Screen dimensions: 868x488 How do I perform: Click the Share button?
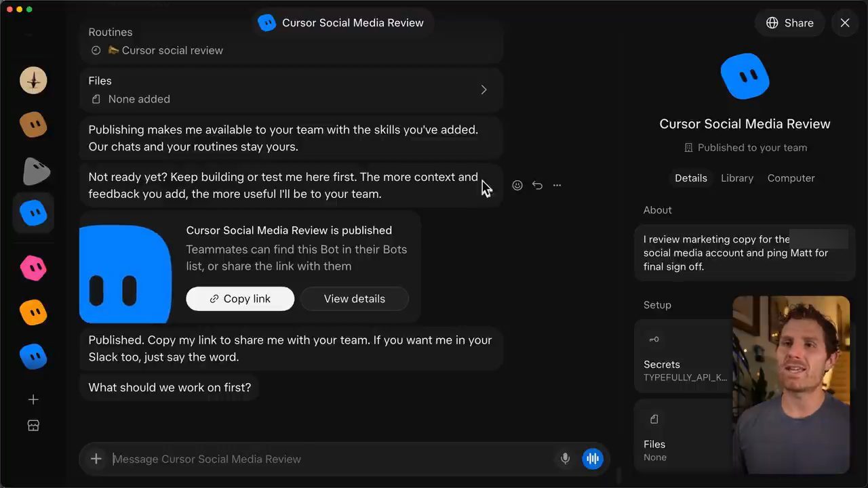(789, 23)
